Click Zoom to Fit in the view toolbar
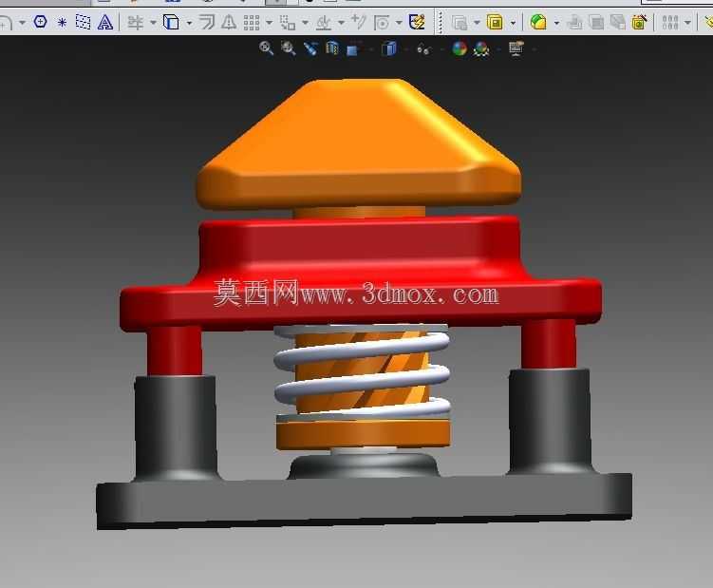Screen dimensions: 713x588 pyautogui.click(x=266, y=47)
